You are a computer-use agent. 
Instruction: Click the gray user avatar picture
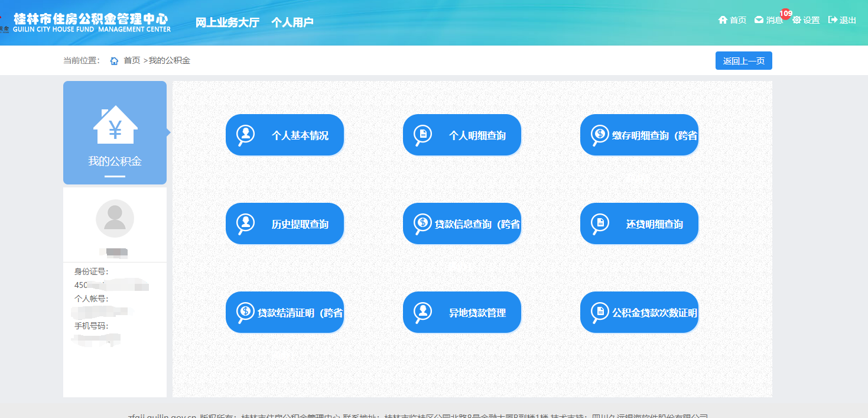[x=115, y=218]
